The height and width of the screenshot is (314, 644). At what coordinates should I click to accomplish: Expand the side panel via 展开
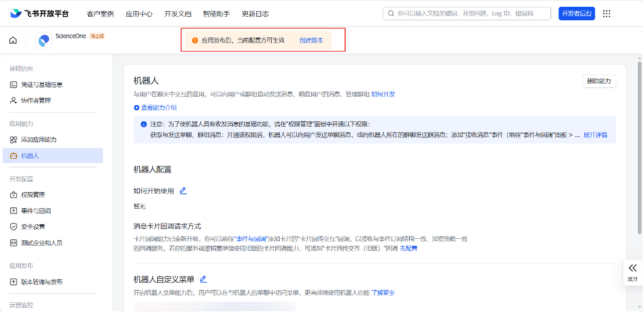633,272
